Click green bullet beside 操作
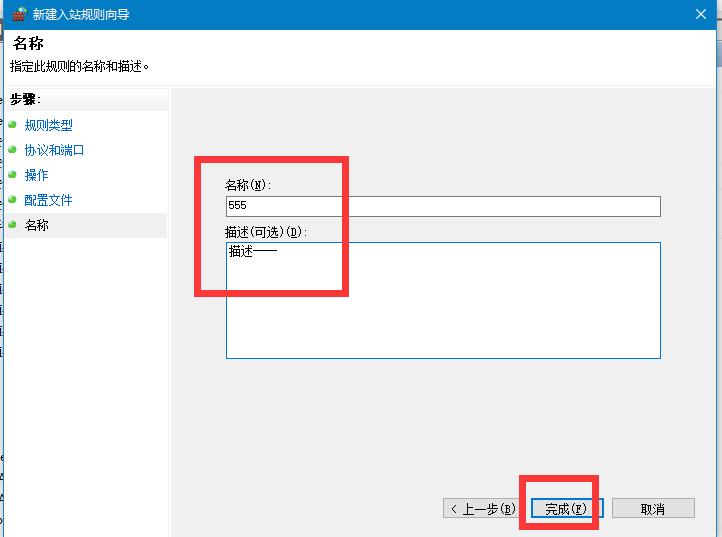Viewport: 722px width, 537px height. point(12,174)
